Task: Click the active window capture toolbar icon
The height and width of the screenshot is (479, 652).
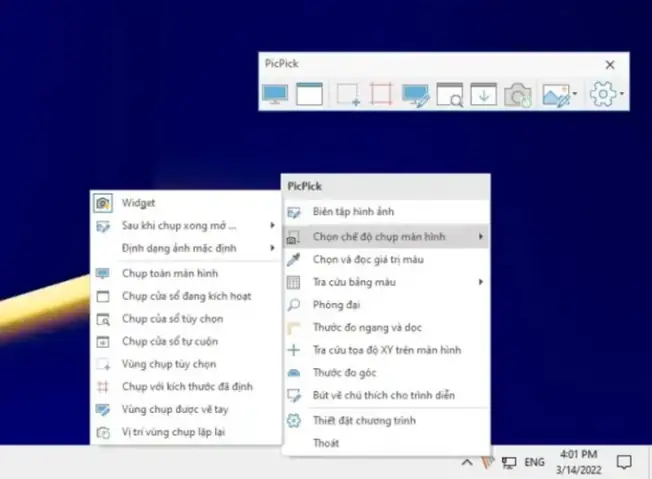Action: pyautogui.click(x=309, y=94)
